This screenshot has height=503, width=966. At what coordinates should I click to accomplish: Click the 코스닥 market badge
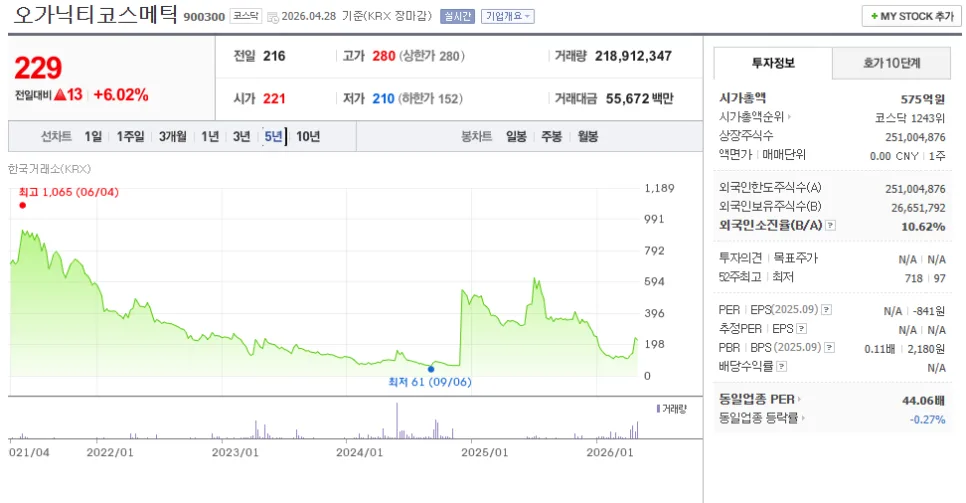pos(246,16)
